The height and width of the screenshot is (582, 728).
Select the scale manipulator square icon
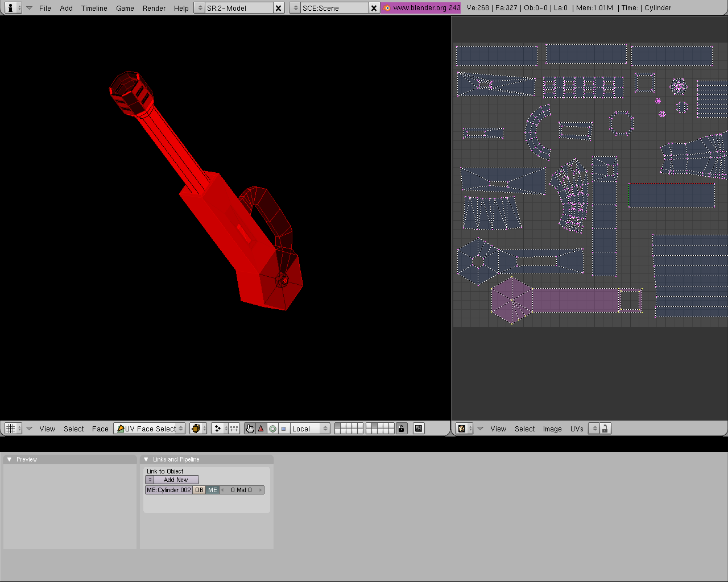pyautogui.click(x=284, y=429)
